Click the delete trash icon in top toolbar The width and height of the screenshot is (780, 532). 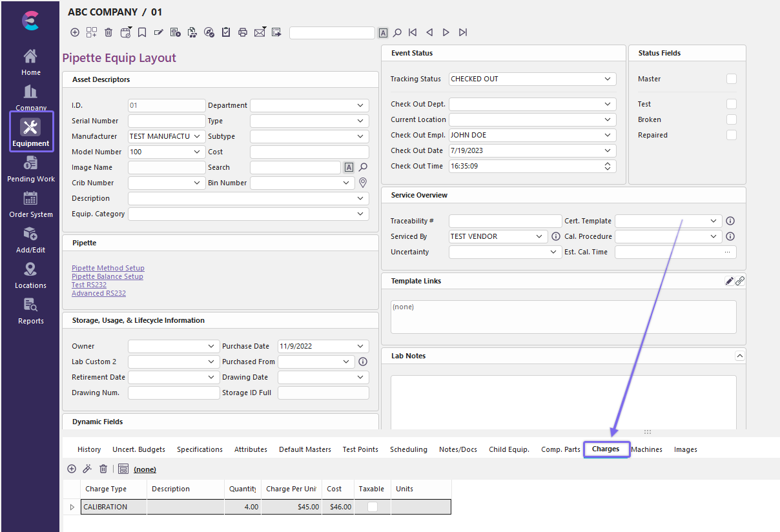pos(108,32)
